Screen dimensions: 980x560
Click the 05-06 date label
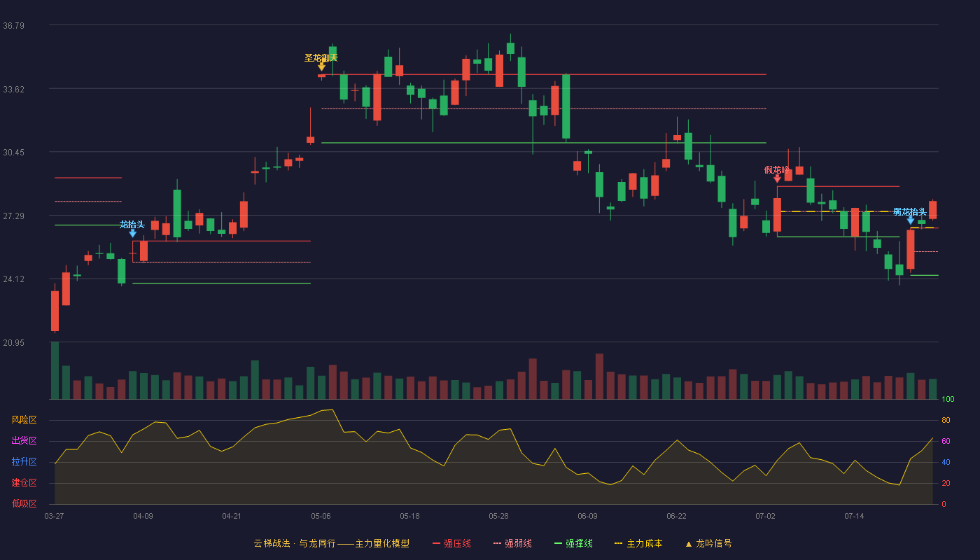(321, 516)
